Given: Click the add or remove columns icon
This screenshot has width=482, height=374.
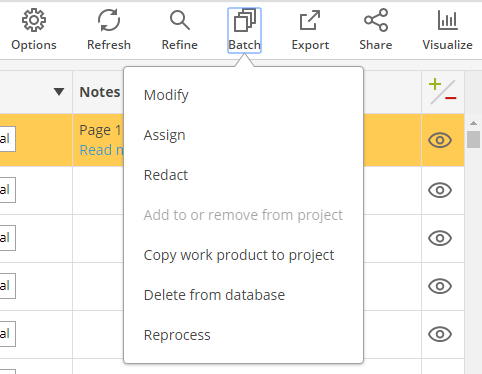Looking at the screenshot, I should pos(443,91).
